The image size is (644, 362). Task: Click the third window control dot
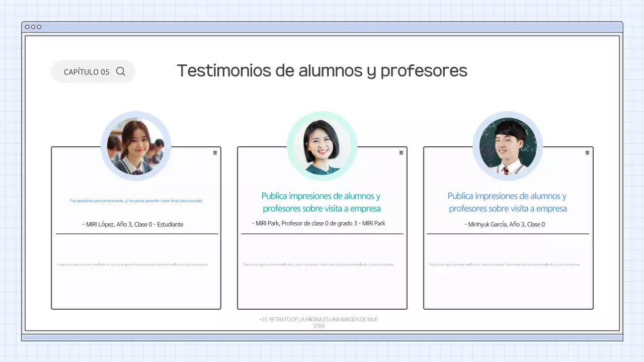(x=39, y=27)
